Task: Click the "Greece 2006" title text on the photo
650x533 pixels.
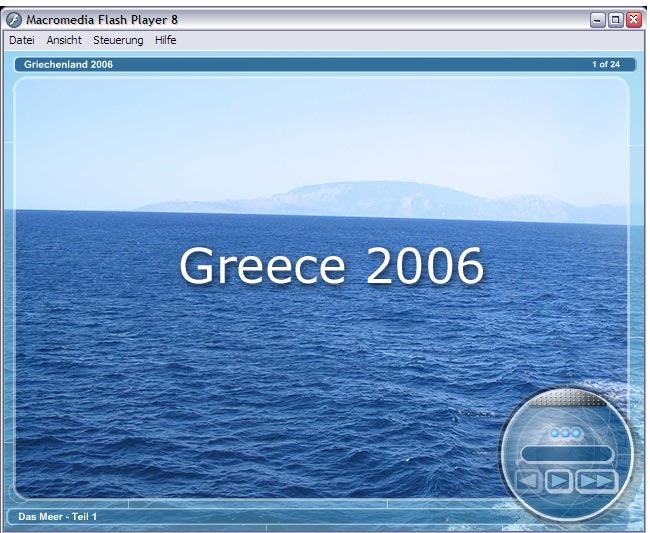Action: coord(332,266)
